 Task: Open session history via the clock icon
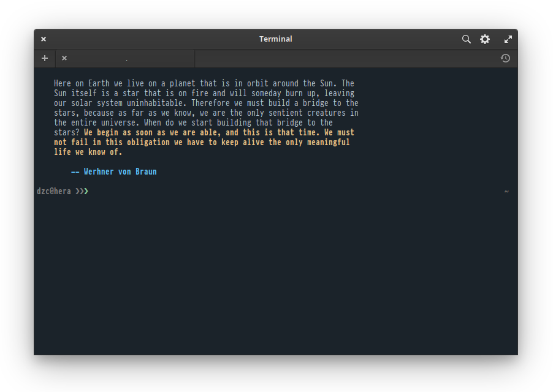tap(505, 58)
